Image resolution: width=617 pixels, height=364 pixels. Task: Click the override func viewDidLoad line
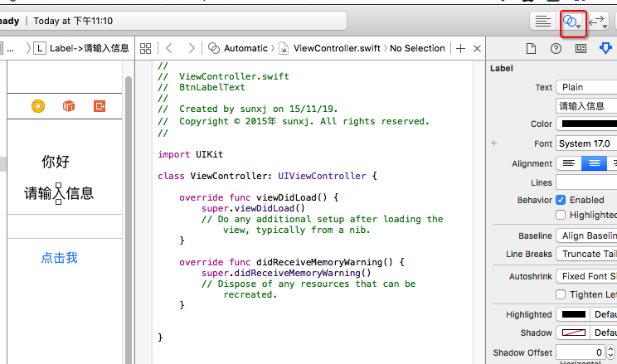259,197
